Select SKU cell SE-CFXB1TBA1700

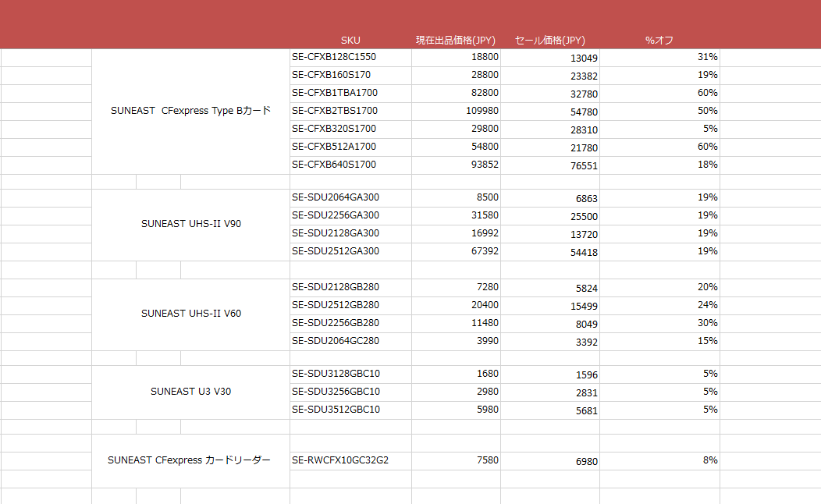(x=350, y=93)
